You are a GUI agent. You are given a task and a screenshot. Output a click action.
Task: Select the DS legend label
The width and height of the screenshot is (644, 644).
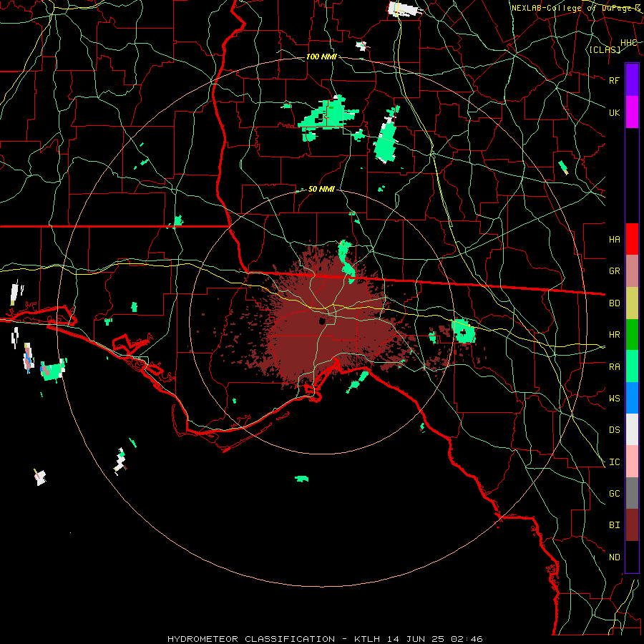click(x=614, y=430)
